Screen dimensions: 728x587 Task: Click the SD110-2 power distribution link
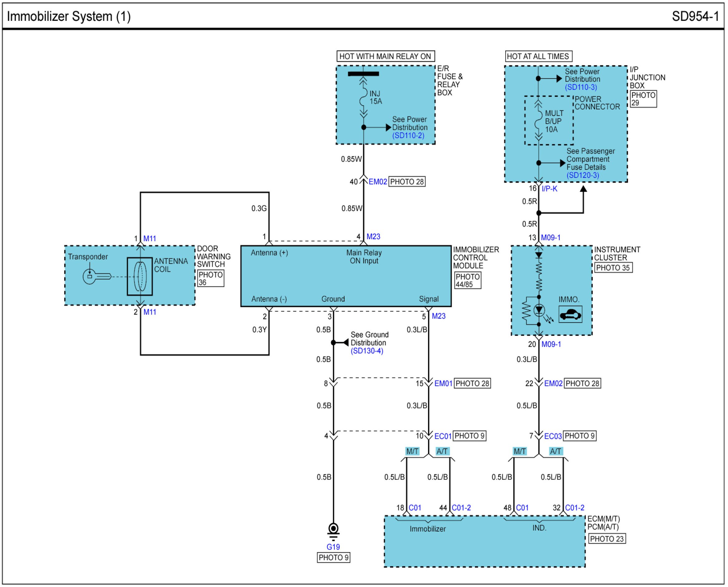pos(408,136)
